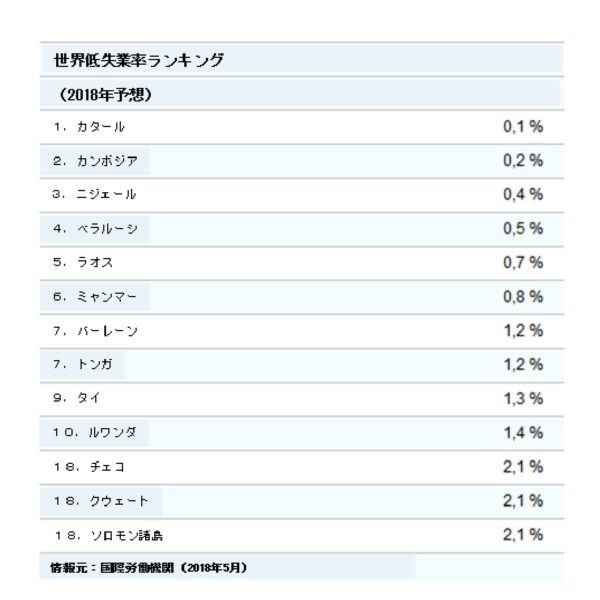The image size is (600, 600).
Task: Select the ルワンダ row label
Action: coord(112,432)
